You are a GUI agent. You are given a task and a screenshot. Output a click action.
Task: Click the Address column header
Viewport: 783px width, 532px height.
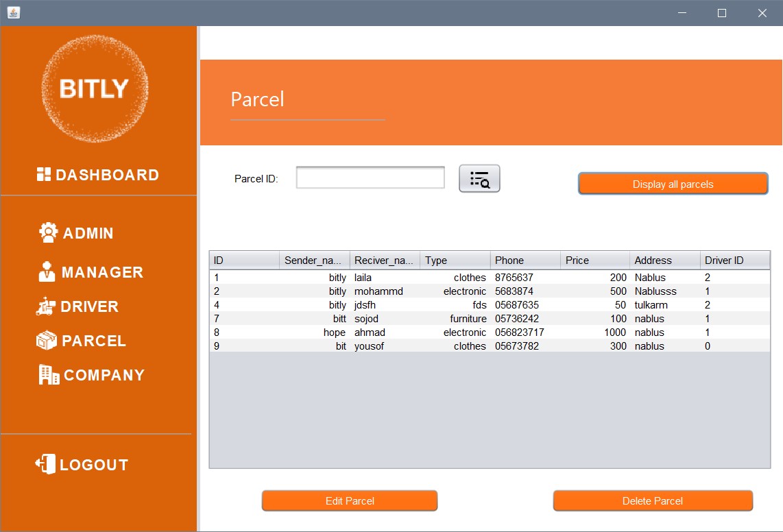pos(664,261)
